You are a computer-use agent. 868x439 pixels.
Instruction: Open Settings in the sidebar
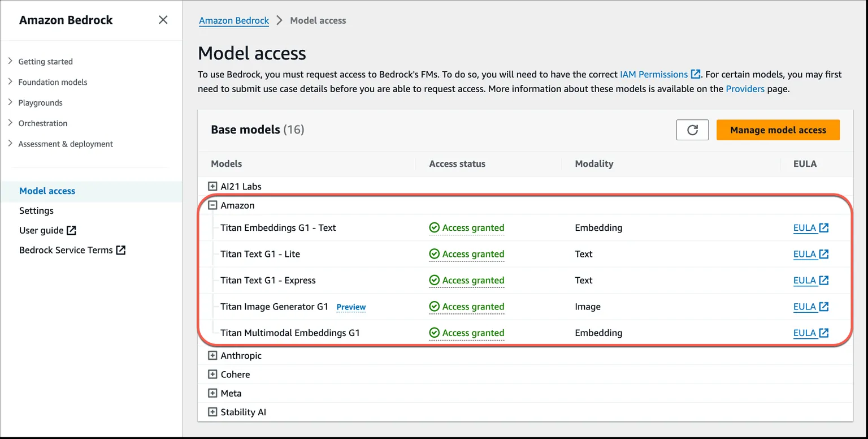click(36, 210)
